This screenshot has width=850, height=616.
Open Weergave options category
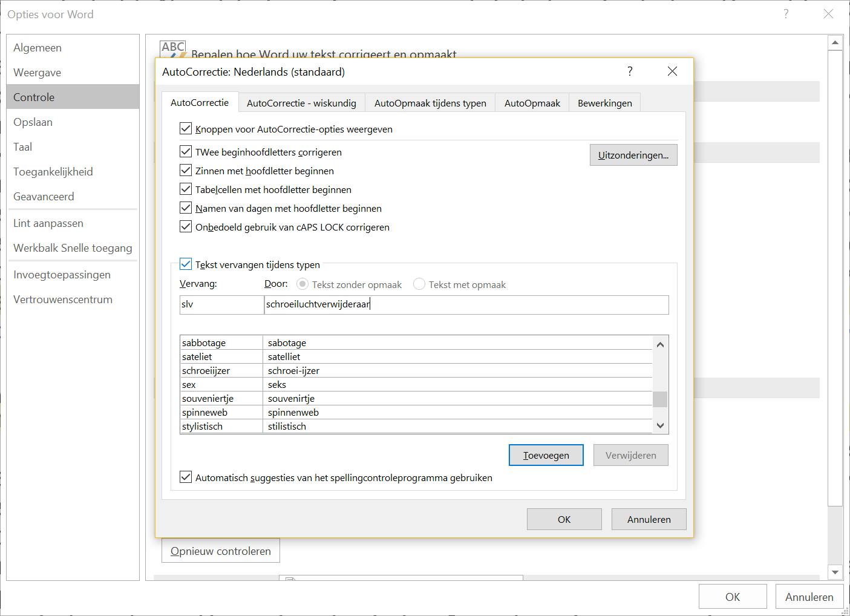coord(73,72)
